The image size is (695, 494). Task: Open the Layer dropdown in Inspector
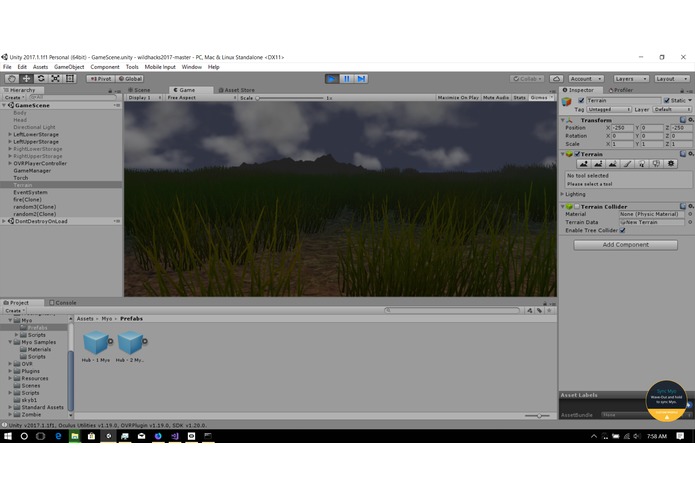coord(672,109)
